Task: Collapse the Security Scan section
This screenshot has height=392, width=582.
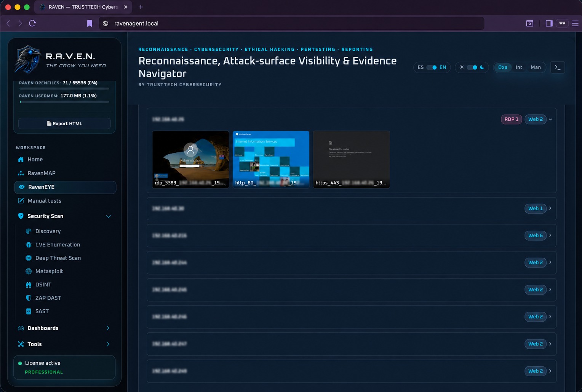Action: 109,216
